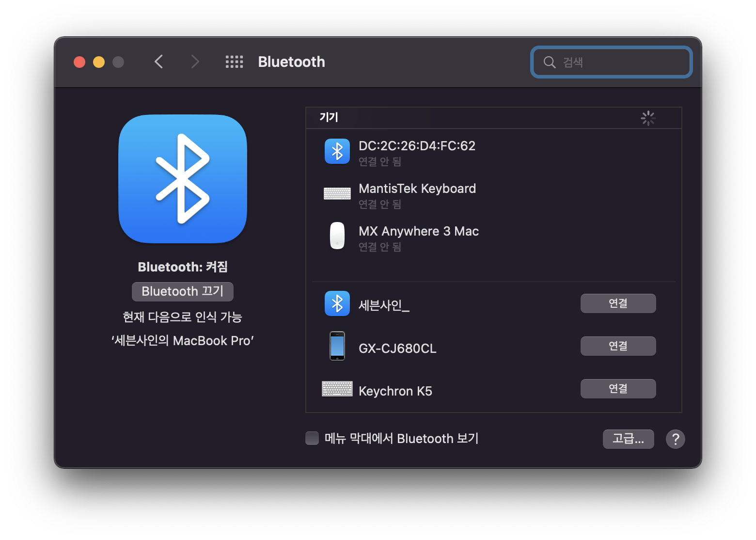Select the DC:2C:26:D4:FC:62 device name
The image size is (756, 540).
(x=417, y=146)
